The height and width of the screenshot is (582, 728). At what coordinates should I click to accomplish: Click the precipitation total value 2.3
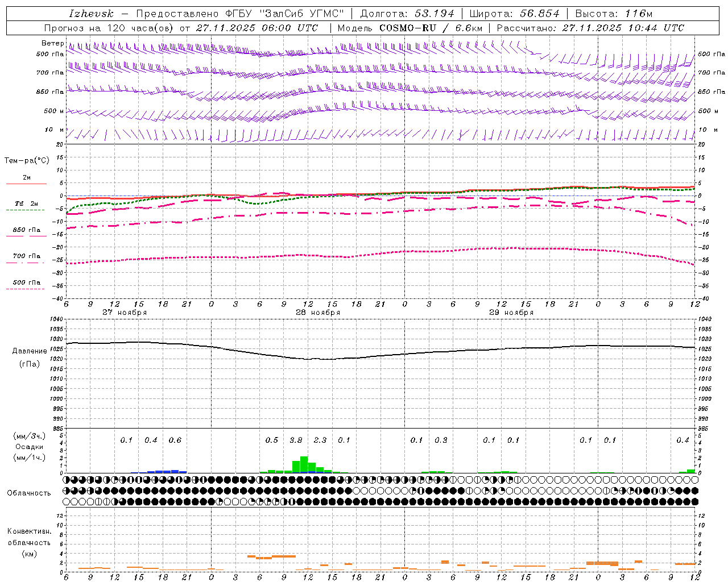point(320,440)
